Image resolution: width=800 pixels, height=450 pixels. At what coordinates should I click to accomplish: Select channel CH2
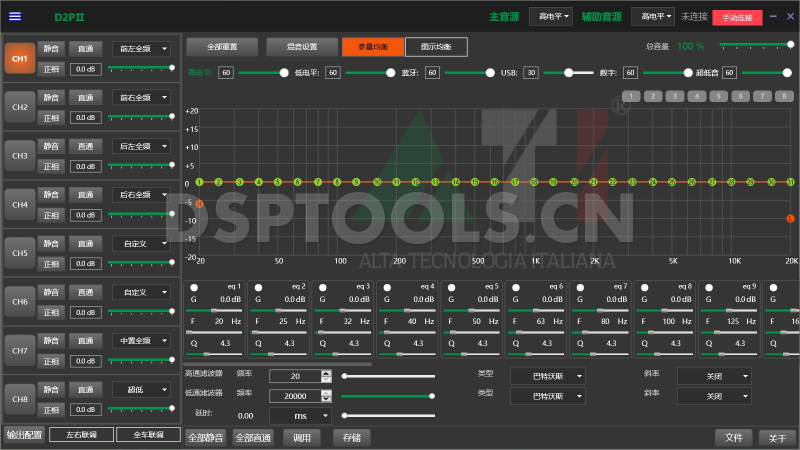(x=20, y=107)
